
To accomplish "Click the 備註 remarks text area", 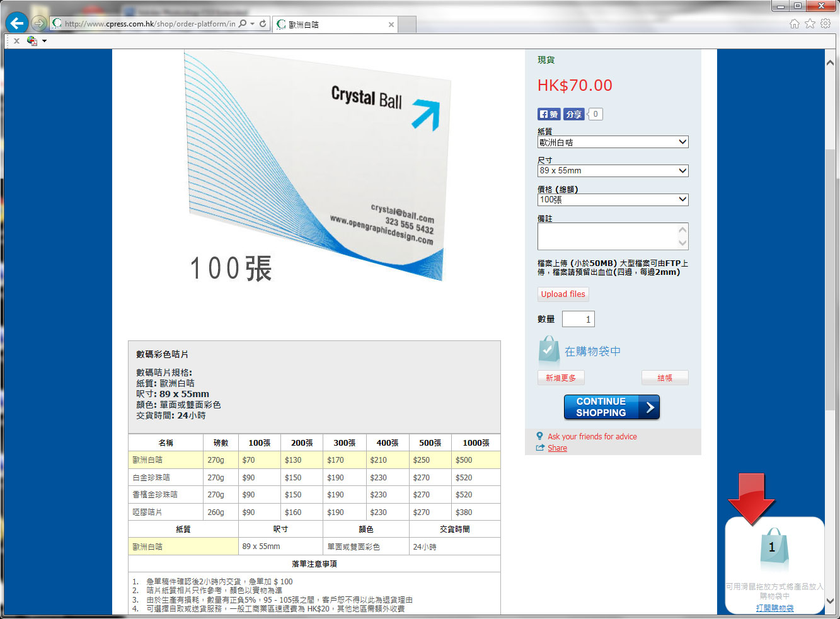I will coord(607,236).
